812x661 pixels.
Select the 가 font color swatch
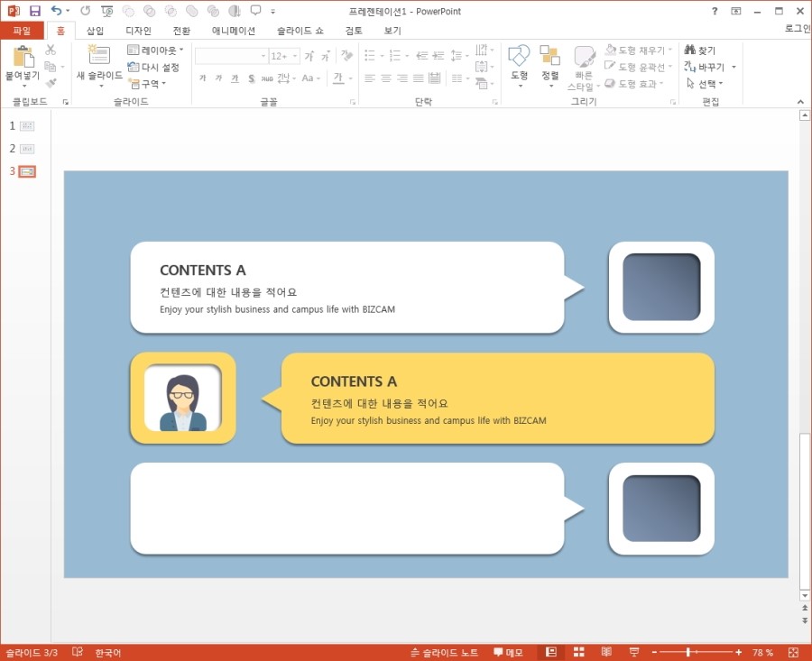point(338,78)
